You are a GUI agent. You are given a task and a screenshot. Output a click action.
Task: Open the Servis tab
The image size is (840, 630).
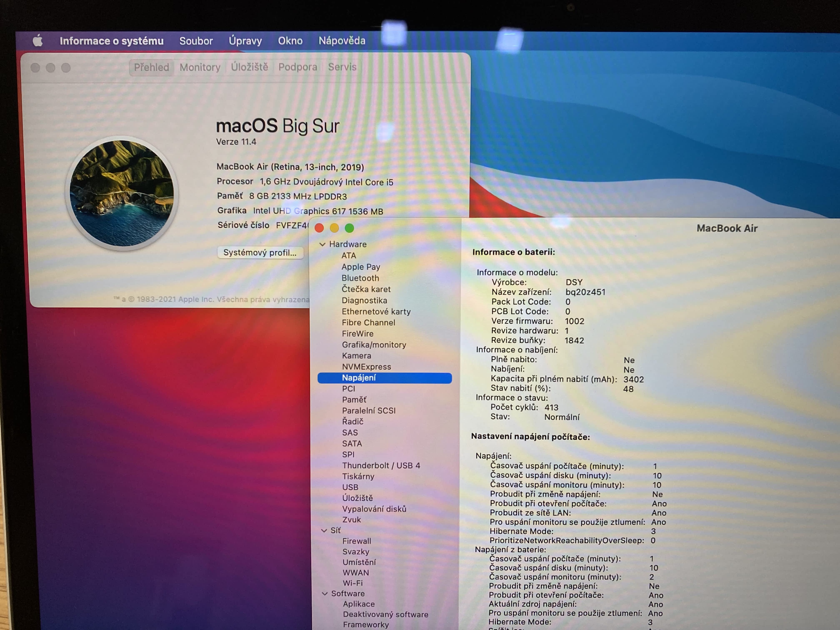point(342,67)
